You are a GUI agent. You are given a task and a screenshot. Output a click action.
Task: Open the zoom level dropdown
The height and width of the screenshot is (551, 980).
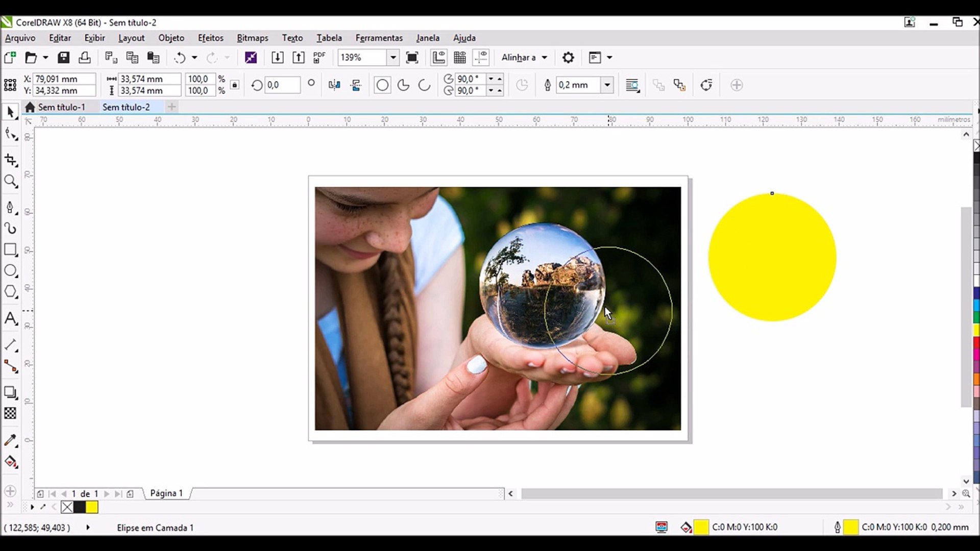point(393,58)
